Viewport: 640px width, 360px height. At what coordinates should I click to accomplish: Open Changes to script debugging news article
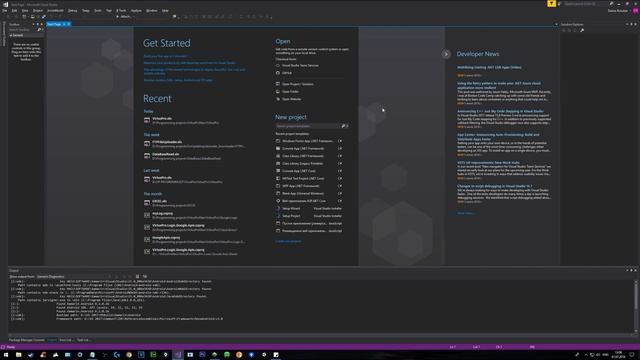click(x=494, y=186)
